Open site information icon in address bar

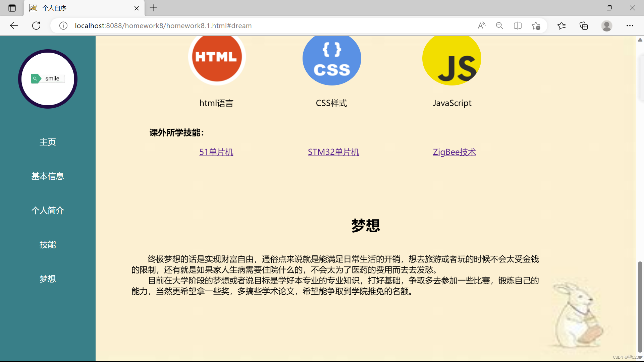point(63,25)
